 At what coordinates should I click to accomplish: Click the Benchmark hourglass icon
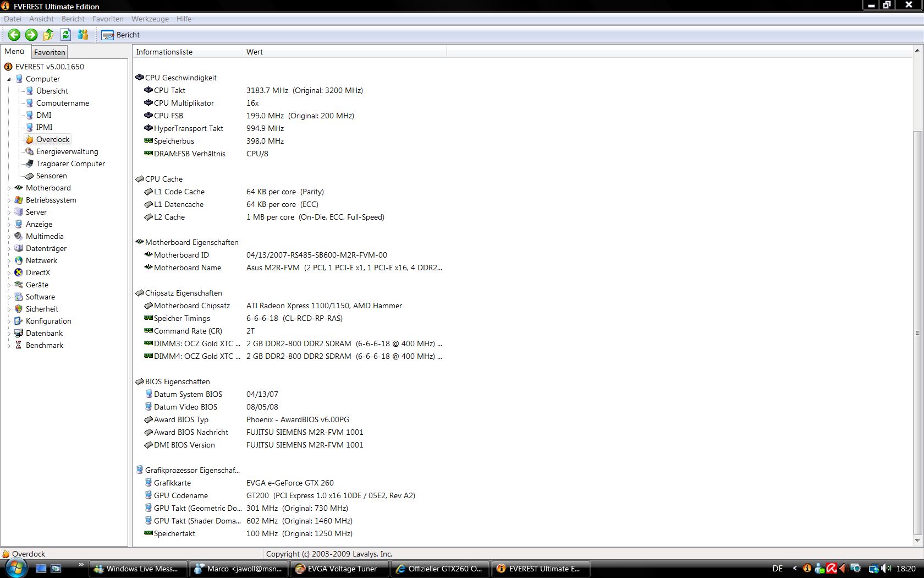(x=19, y=345)
